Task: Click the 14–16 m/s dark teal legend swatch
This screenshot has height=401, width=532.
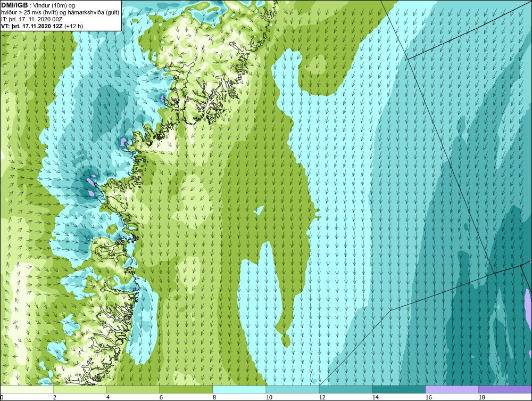Action: coord(398,389)
